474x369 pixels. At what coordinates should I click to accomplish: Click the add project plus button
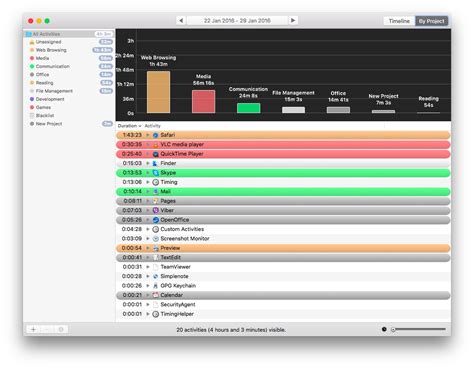(33, 329)
